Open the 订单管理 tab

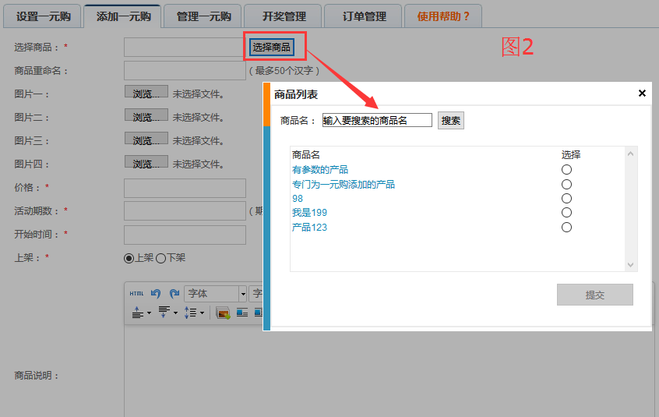coord(363,17)
